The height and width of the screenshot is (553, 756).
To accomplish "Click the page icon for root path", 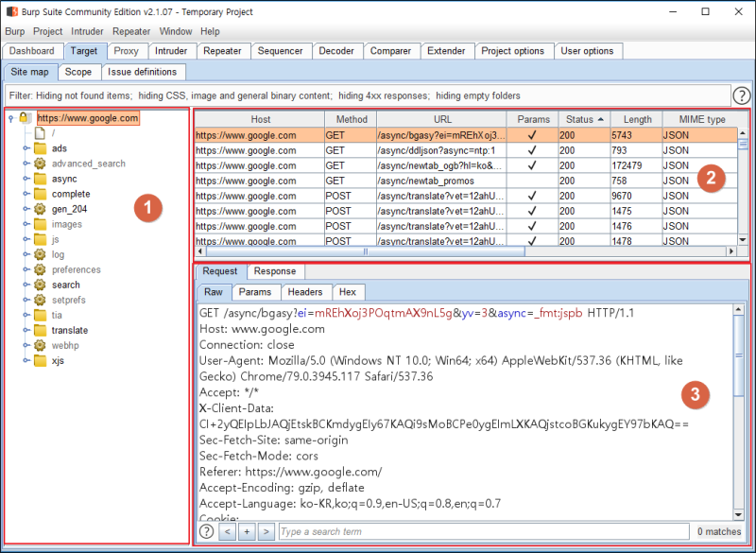I will [x=40, y=133].
